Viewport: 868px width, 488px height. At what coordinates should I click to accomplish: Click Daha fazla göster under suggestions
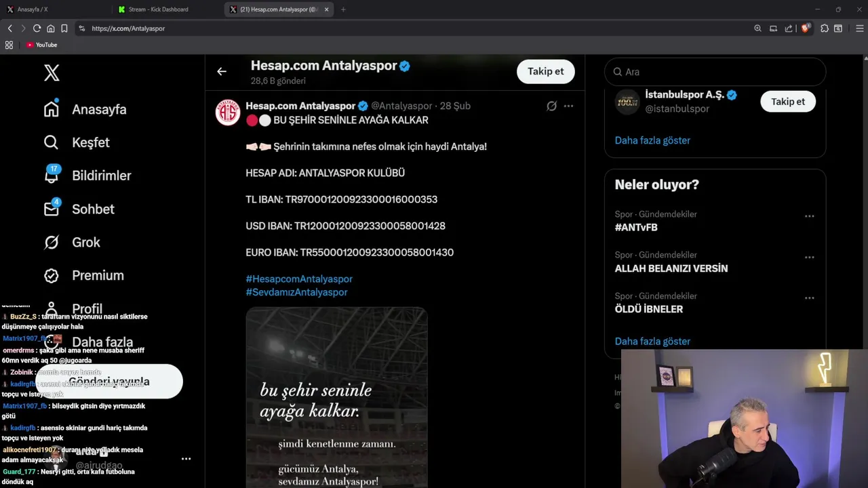pos(652,140)
